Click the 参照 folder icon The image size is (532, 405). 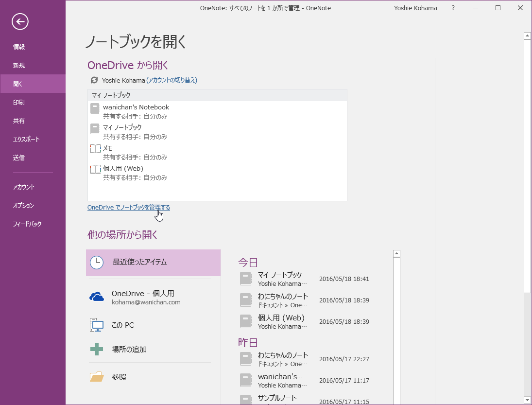click(x=97, y=376)
